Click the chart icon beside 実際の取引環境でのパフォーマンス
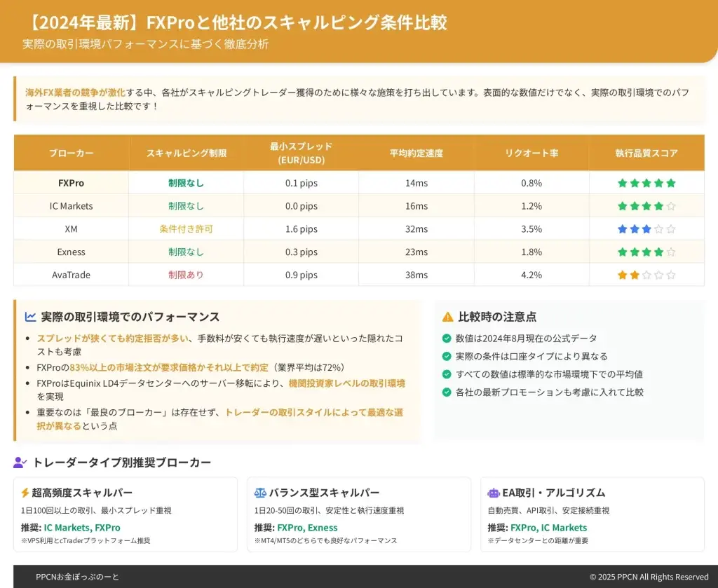The width and height of the screenshot is (718, 588). coord(30,317)
